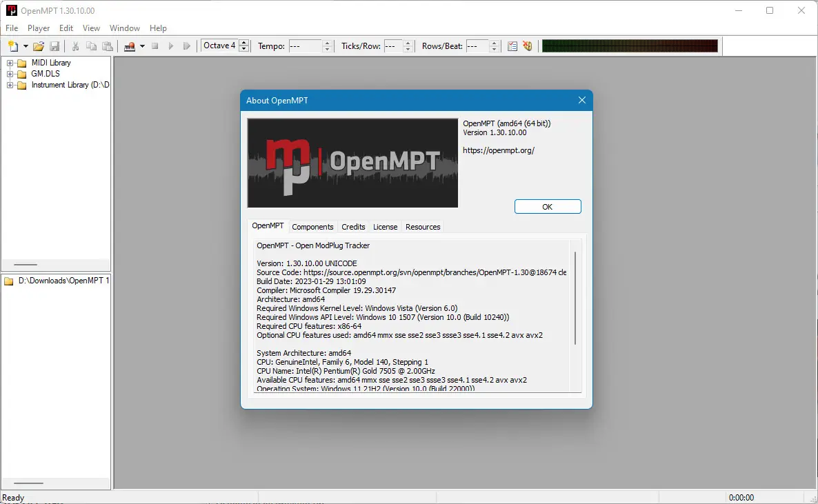818x504 pixels.
Task: Select the GM.DLS item in the tree
Action: 46,74
